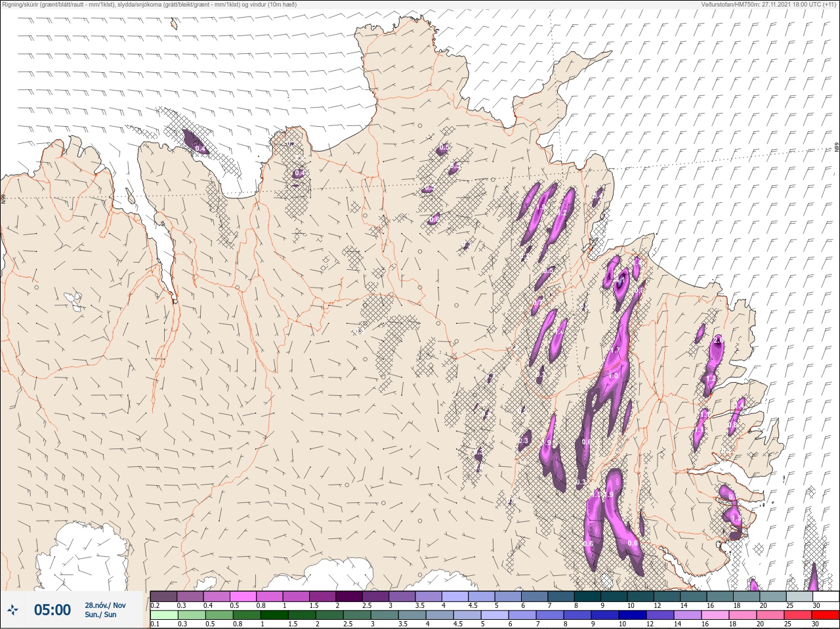Select the upper legend swatch labeled 4
840x629 pixels.
point(455,596)
